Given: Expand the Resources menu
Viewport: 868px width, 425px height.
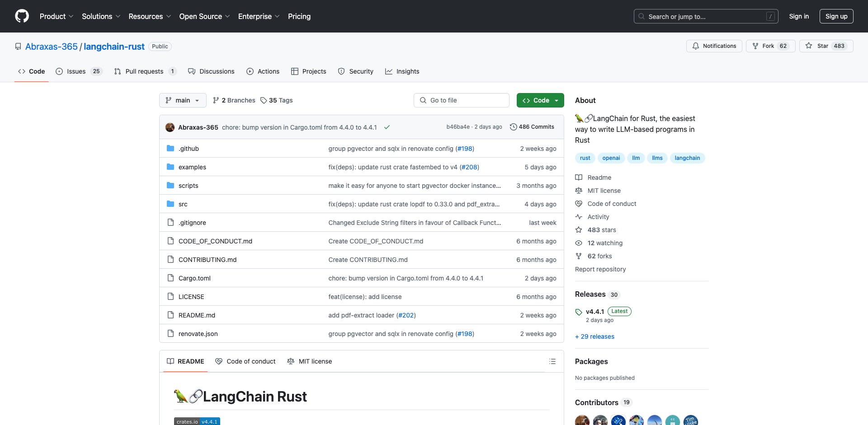Looking at the screenshot, I should [x=150, y=16].
